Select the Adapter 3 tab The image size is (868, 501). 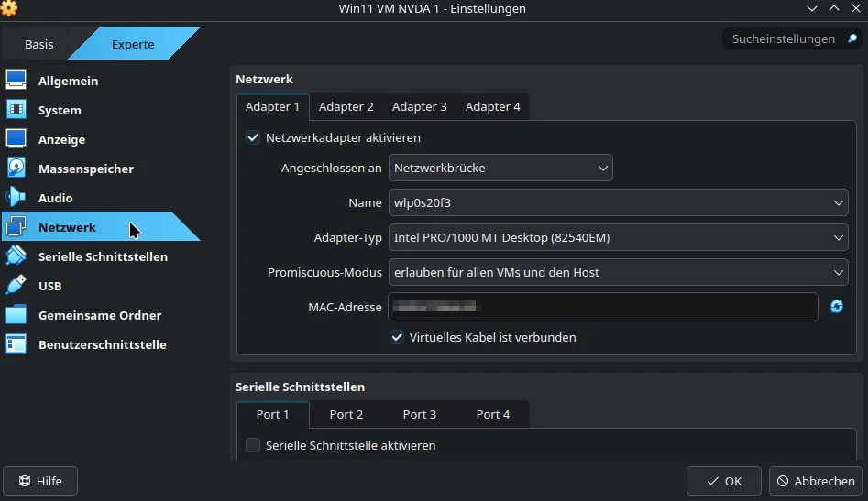click(420, 107)
